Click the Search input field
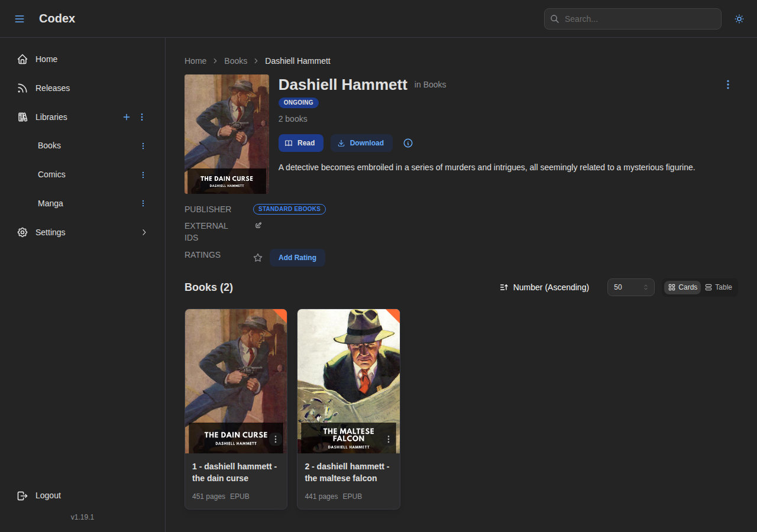The height and width of the screenshot is (532, 757). click(633, 19)
